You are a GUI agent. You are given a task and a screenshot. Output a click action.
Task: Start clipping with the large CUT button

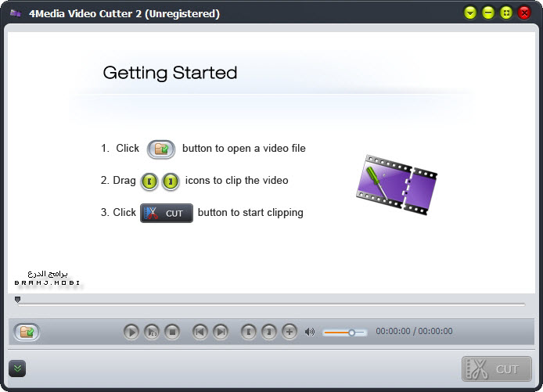point(497,369)
